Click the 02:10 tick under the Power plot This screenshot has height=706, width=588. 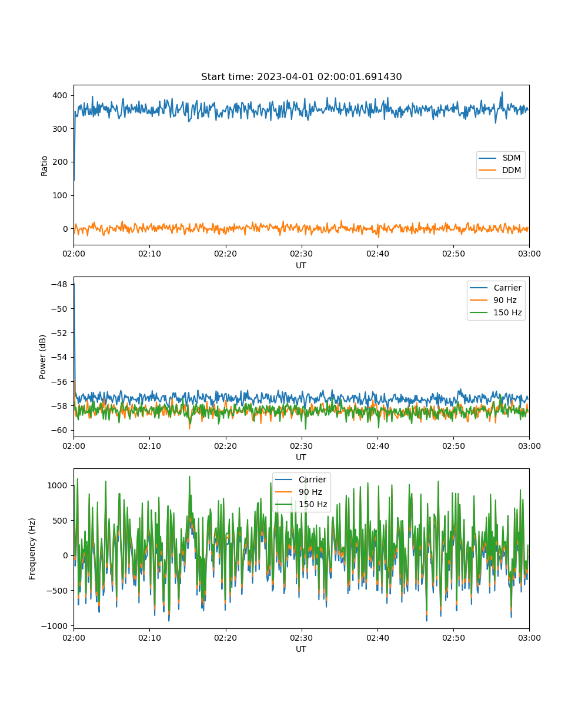click(149, 445)
